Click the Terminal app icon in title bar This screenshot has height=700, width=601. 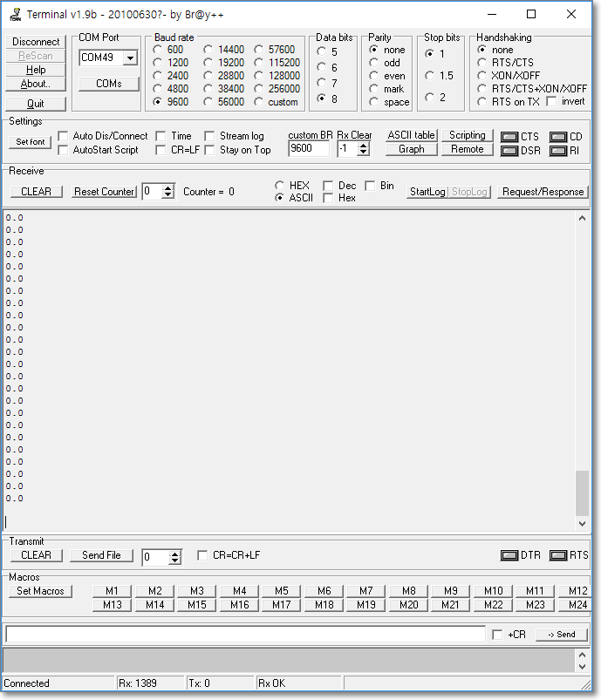point(15,15)
